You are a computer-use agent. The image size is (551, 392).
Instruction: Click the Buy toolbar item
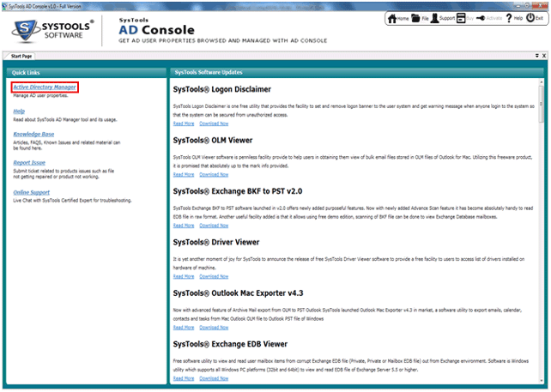pos(465,18)
